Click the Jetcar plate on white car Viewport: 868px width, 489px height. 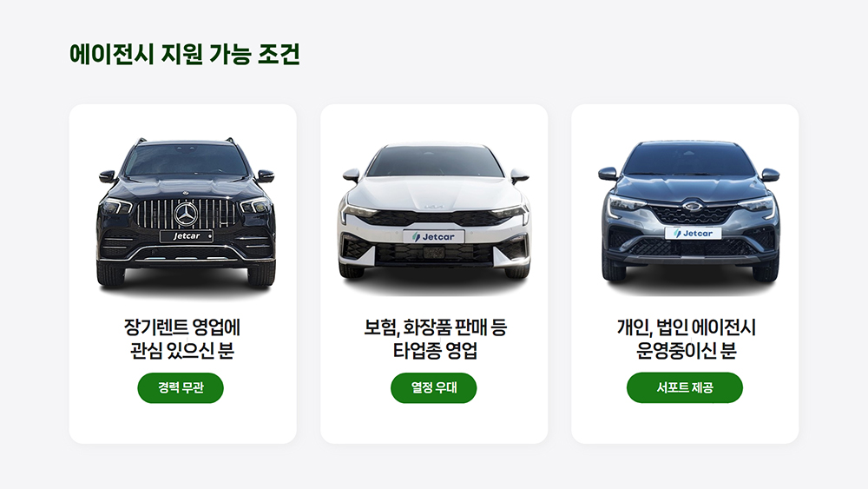433,237
